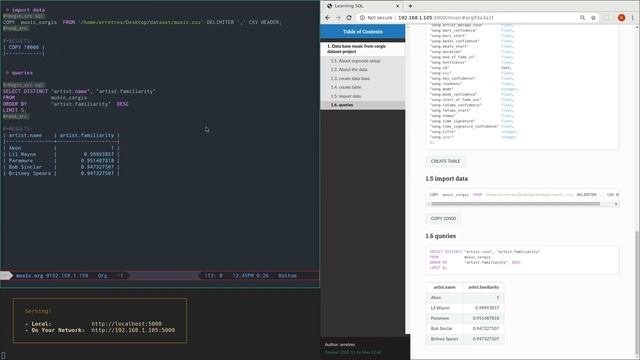
Task: Bookmark page with the star icon
Action: [593, 18]
